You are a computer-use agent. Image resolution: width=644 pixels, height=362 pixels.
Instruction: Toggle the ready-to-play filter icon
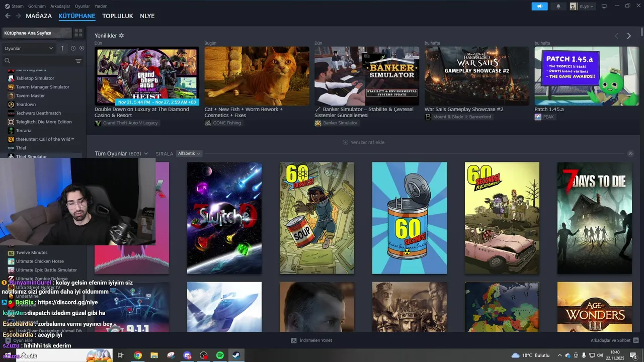pyautogui.click(x=82, y=48)
